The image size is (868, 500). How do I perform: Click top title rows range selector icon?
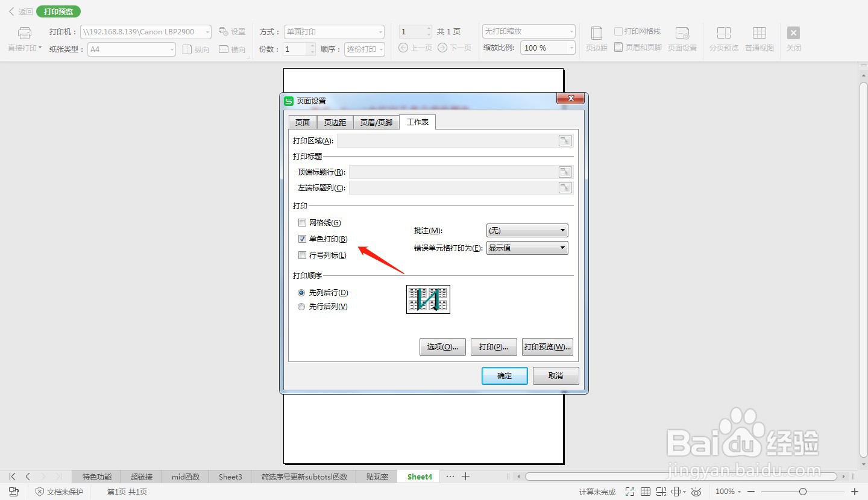point(565,172)
